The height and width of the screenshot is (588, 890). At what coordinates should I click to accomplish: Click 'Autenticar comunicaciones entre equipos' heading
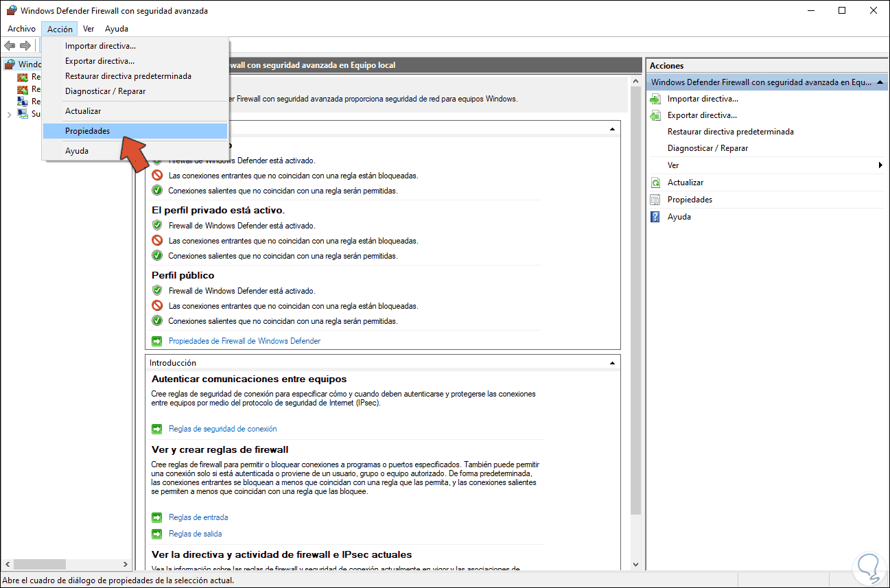pyautogui.click(x=249, y=379)
